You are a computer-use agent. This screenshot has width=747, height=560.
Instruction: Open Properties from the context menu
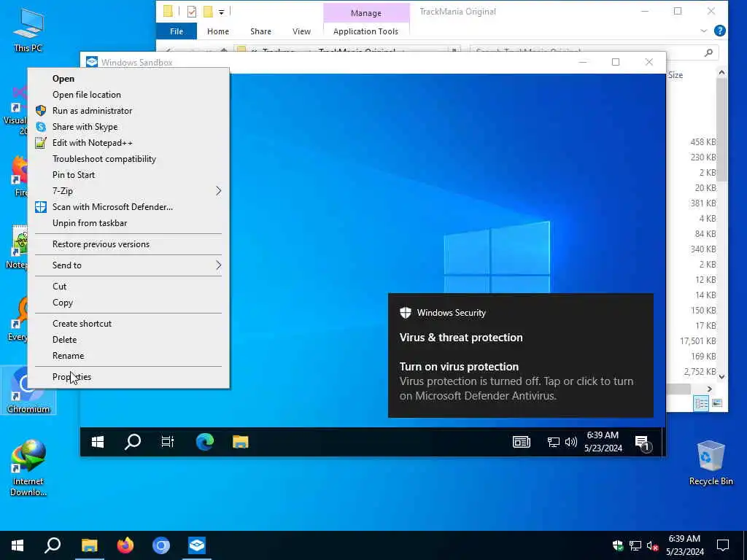pos(128,377)
